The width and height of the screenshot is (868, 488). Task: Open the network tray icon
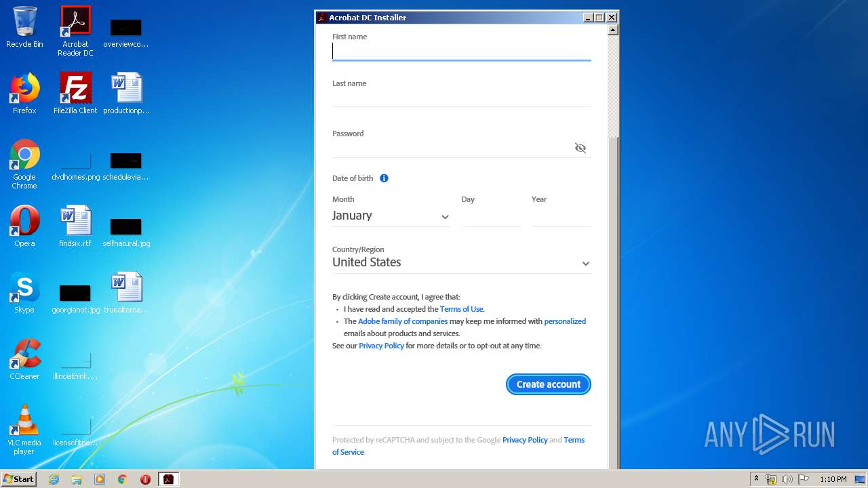(x=771, y=479)
